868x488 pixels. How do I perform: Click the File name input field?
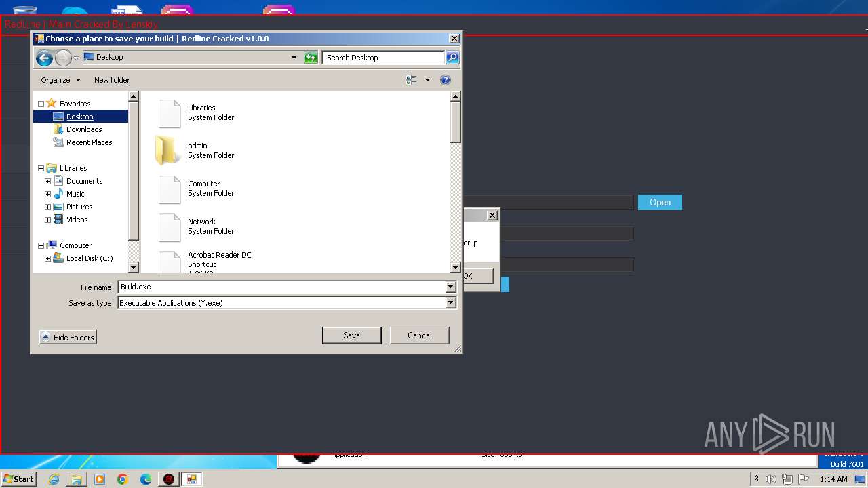[x=281, y=287]
